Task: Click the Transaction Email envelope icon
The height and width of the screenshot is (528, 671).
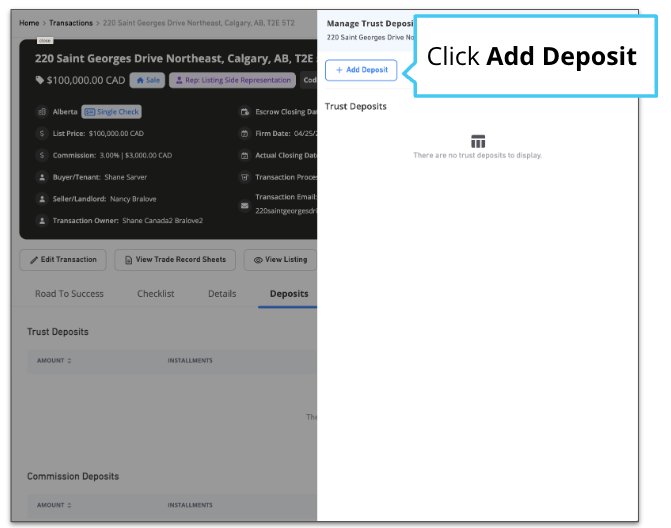Action: click(x=245, y=205)
